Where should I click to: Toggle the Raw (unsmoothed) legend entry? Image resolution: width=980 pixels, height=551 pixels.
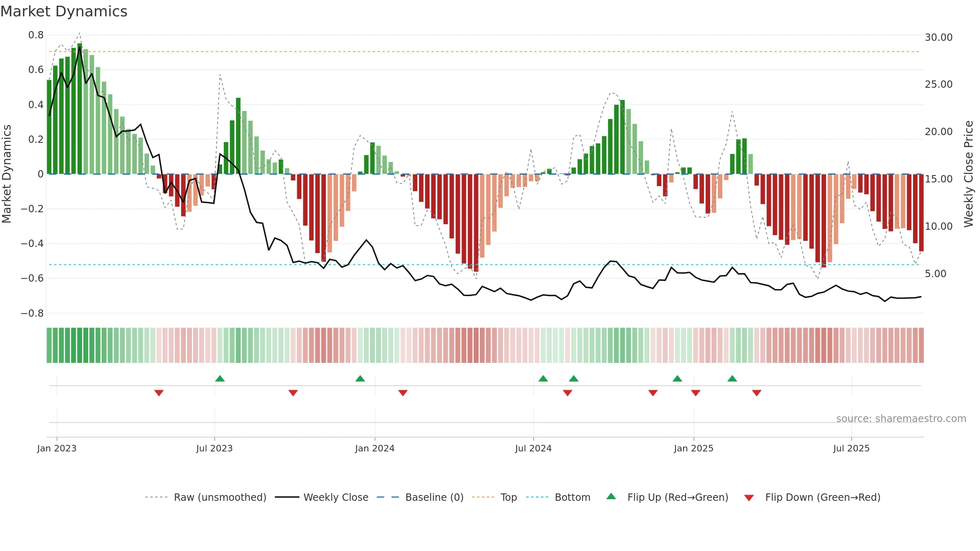(x=206, y=497)
